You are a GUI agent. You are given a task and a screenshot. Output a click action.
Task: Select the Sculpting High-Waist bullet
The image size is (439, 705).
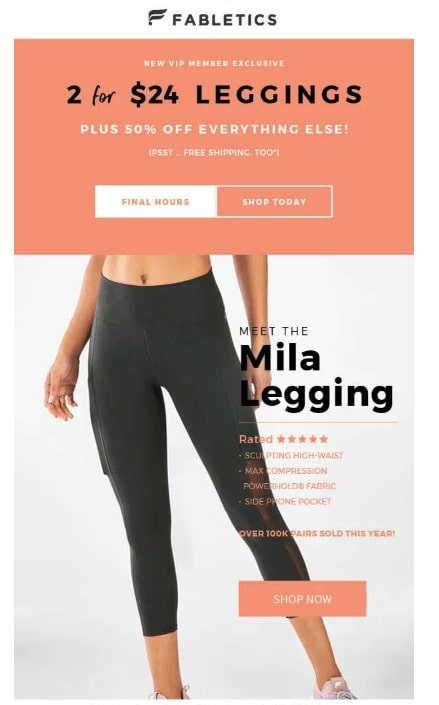tap(291, 455)
